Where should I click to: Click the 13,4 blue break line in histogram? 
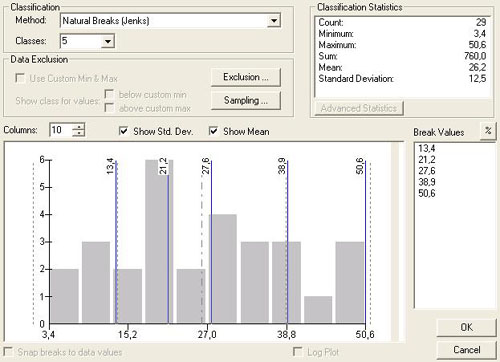pos(116,242)
